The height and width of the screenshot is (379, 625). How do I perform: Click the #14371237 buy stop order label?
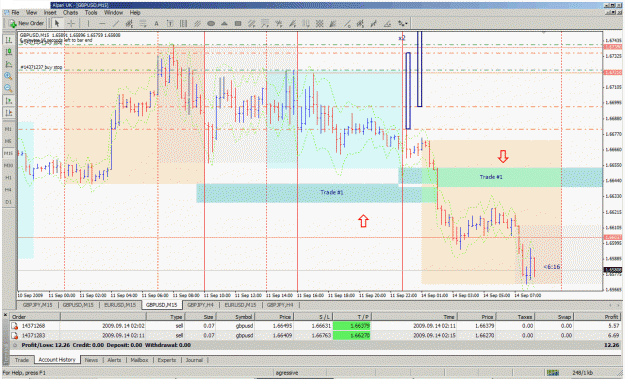(41, 67)
